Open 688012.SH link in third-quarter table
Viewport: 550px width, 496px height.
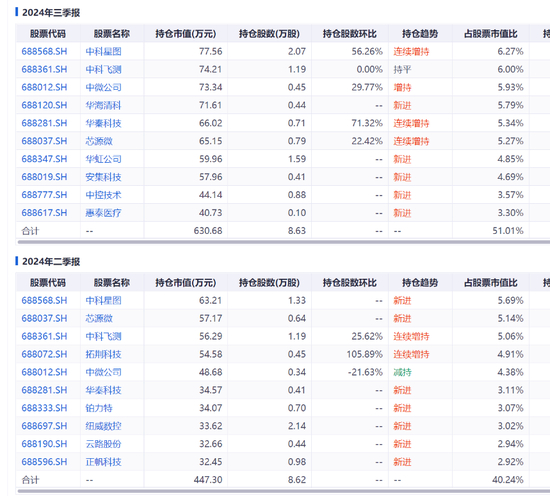coord(44,87)
